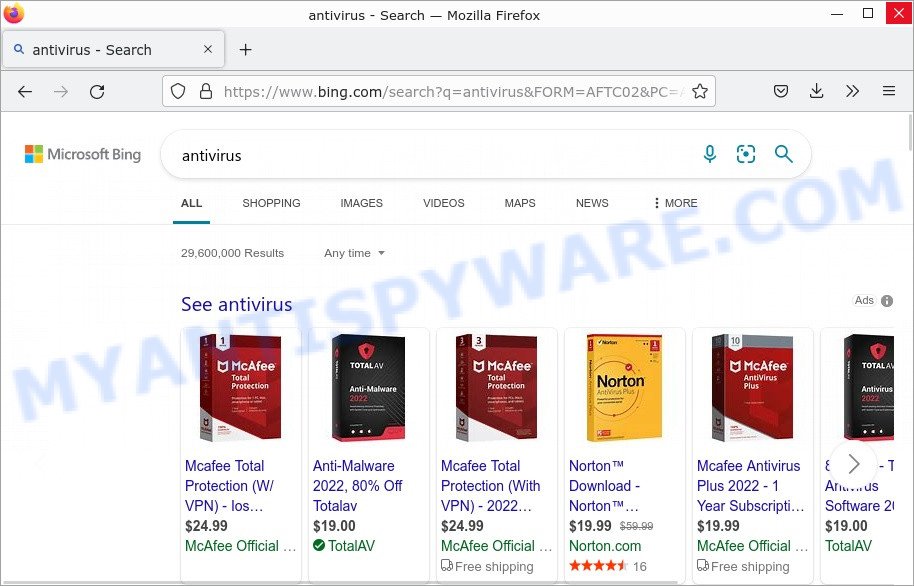Switch to the SHOPPING tab

click(x=272, y=203)
